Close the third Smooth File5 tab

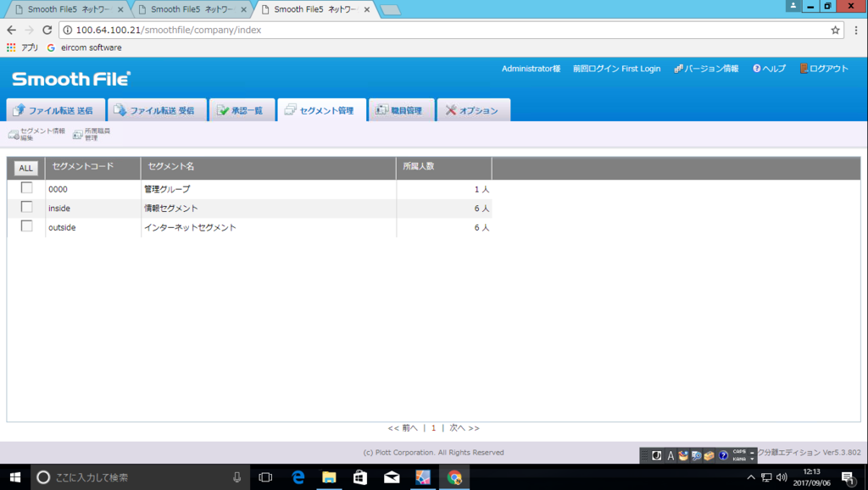coord(367,9)
